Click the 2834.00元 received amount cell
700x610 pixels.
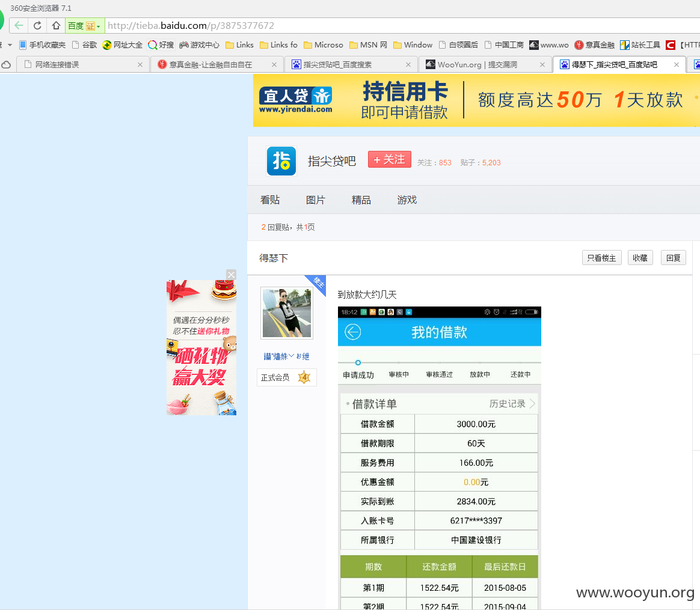(x=476, y=502)
